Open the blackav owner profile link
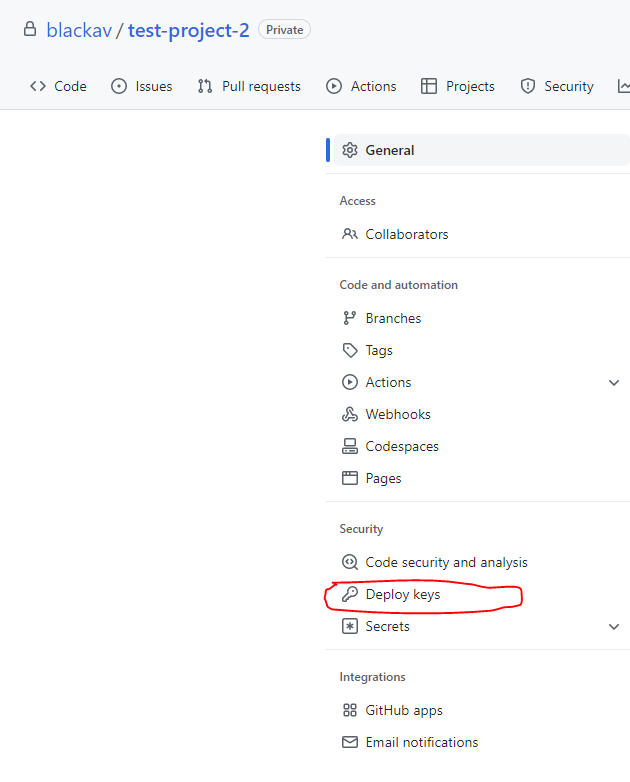The image size is (630, 782). click(x=79, y=30)
